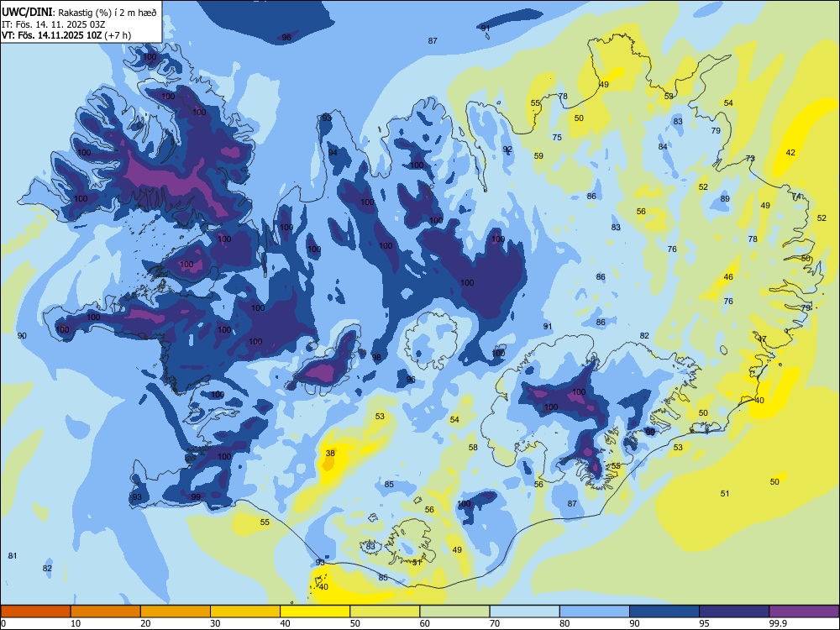Screen dimensions: 840x630
Task: Click the map value '81' in the southwest sea
Action: (13, 556)
